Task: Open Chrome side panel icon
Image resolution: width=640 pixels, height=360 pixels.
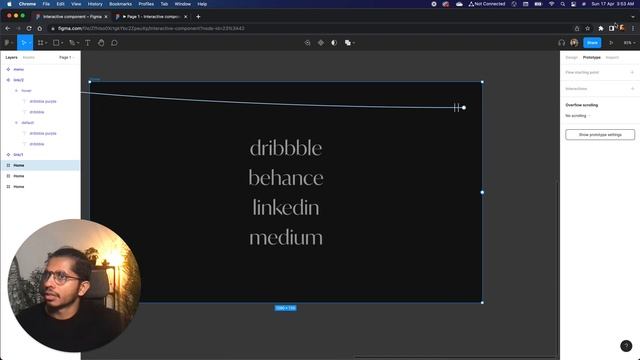Action: (611, 29)
